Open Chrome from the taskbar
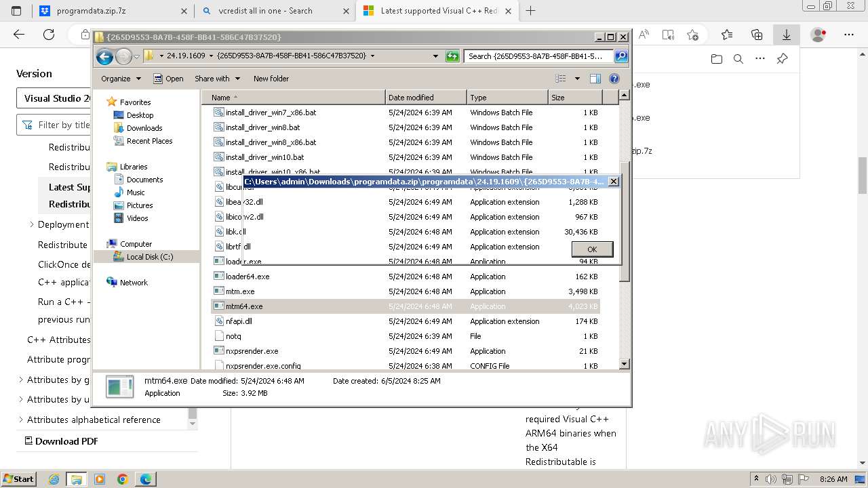868x488 pixels. coord(123,479)
